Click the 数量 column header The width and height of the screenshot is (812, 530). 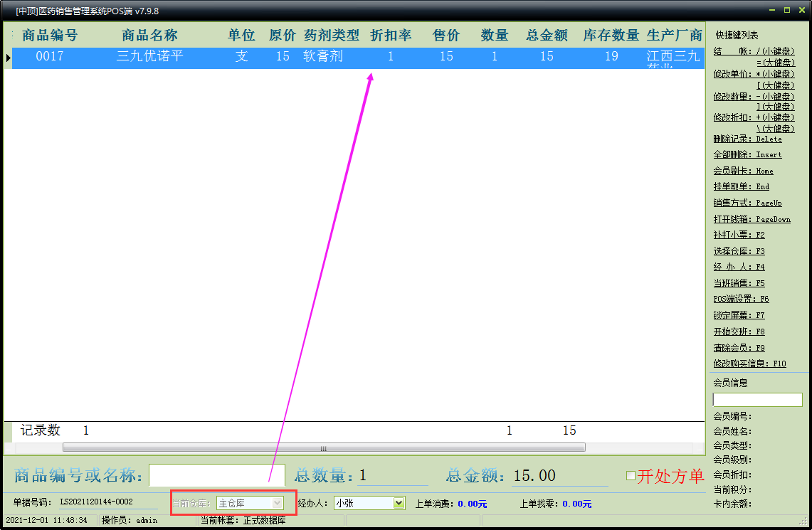point(495,35)
